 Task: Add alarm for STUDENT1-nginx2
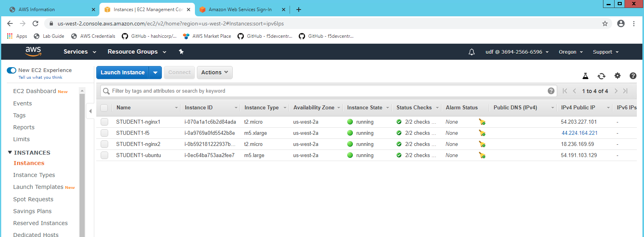click(482, 144)
